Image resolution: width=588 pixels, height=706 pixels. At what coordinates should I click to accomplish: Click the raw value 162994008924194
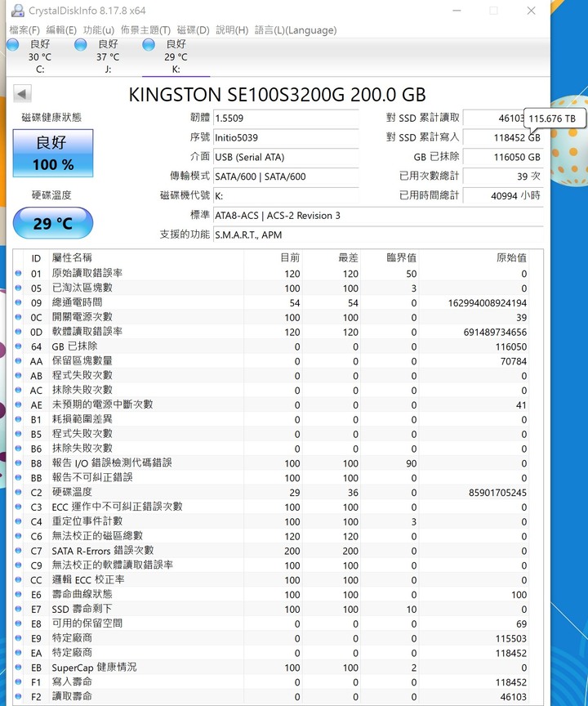[488, 303]
